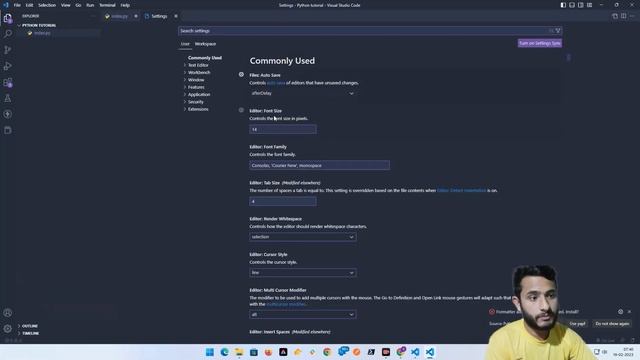This screenshot has width=640, height=360.
Task: Open Editor: Cursor Style dropdown
Action: pos(303,273)
